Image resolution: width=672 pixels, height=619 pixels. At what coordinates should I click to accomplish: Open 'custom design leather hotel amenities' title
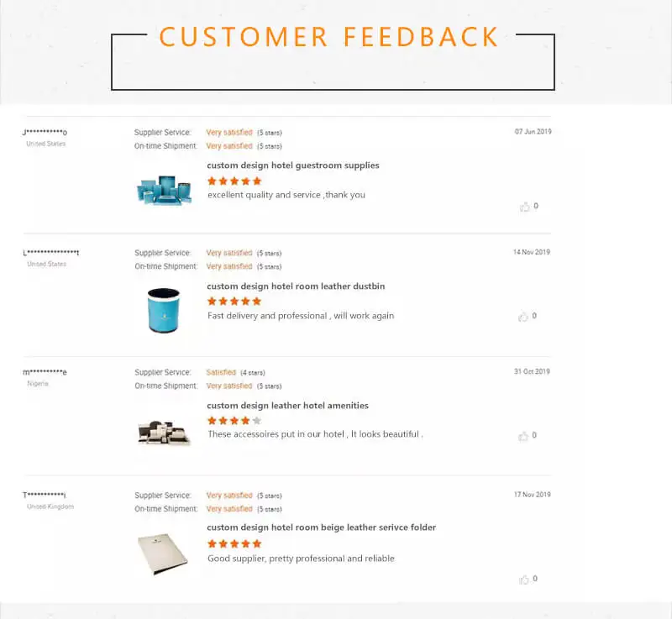(x=287, y=406)
